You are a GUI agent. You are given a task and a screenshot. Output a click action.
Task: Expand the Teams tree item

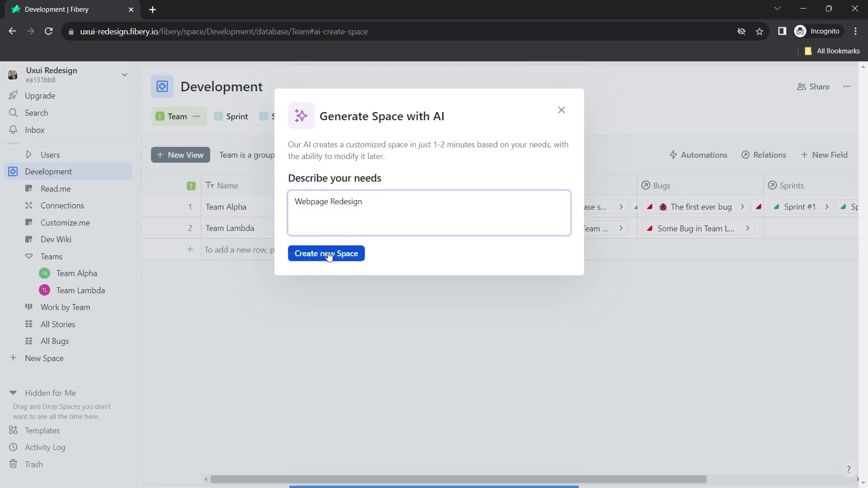[28, 256]
